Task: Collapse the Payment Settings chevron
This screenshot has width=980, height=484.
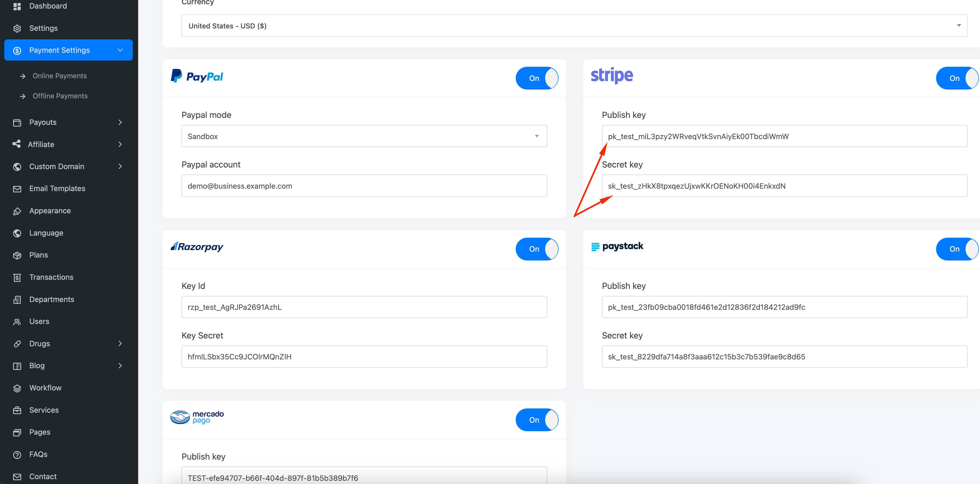Action: pyautogui.click(x=120, y=50)
